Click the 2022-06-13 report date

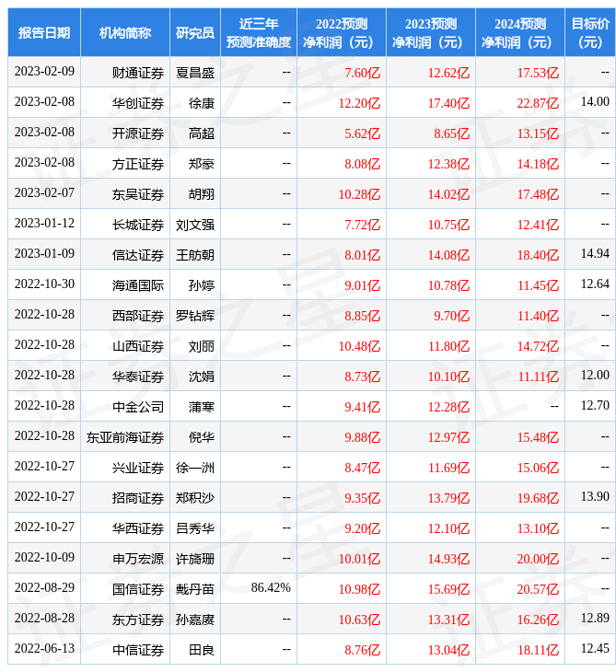tap(44, 649)
